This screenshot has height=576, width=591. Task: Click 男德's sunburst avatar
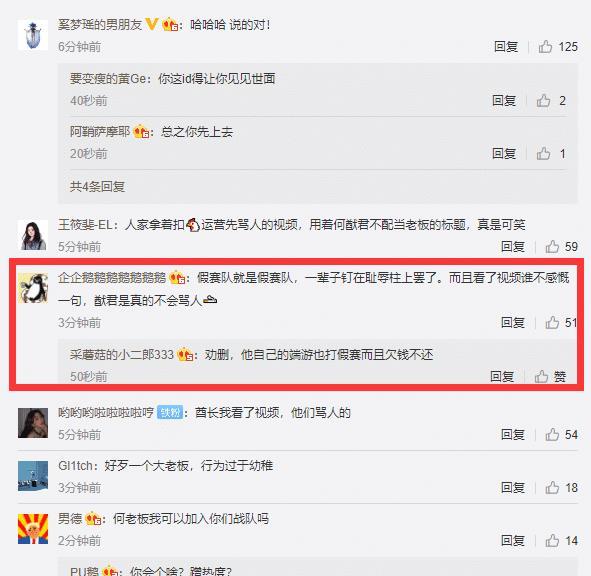(x=33, y=529)
